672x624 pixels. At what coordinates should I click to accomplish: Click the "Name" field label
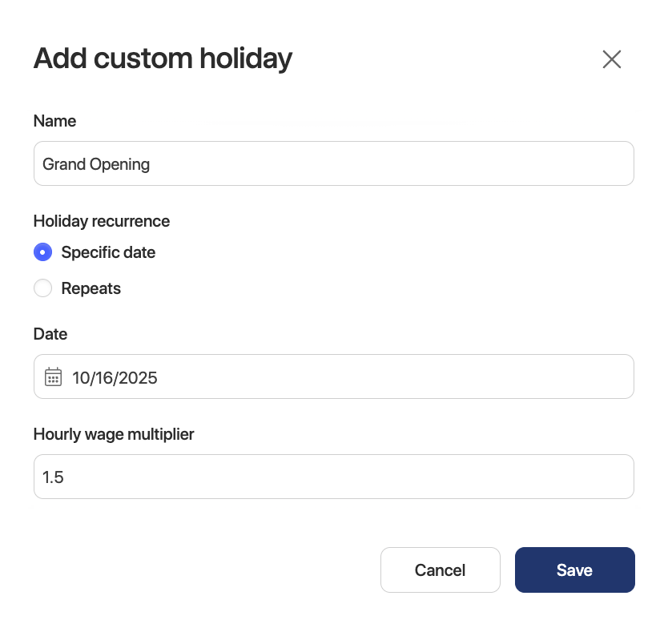pyautogui.click(x=54, y=121)
